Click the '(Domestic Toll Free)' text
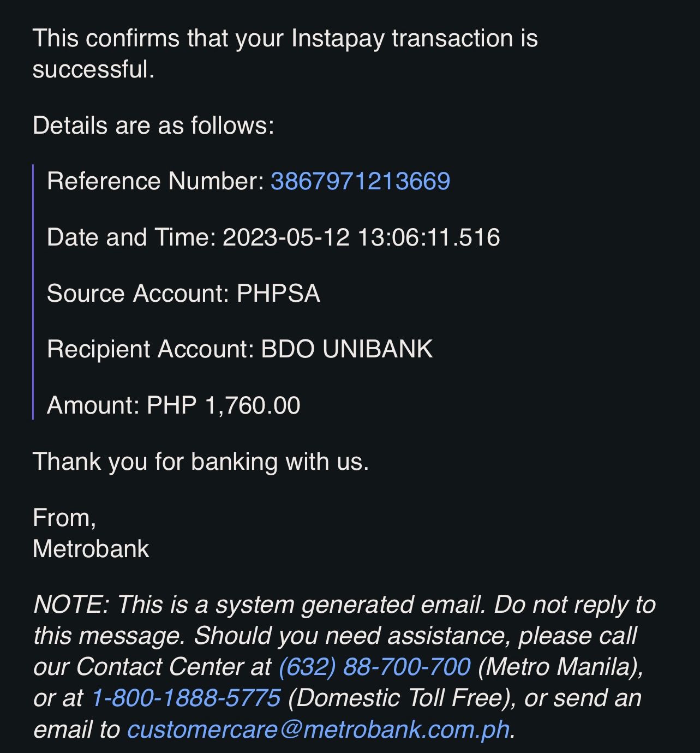Screen dimensions: 700x753 tap(402, 698)
